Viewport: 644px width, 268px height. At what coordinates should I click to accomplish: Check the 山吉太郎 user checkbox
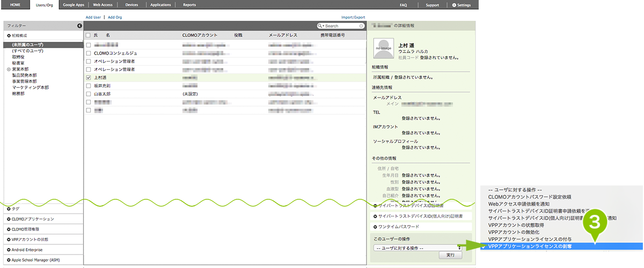pyautogui.click(x=89, y=94)
